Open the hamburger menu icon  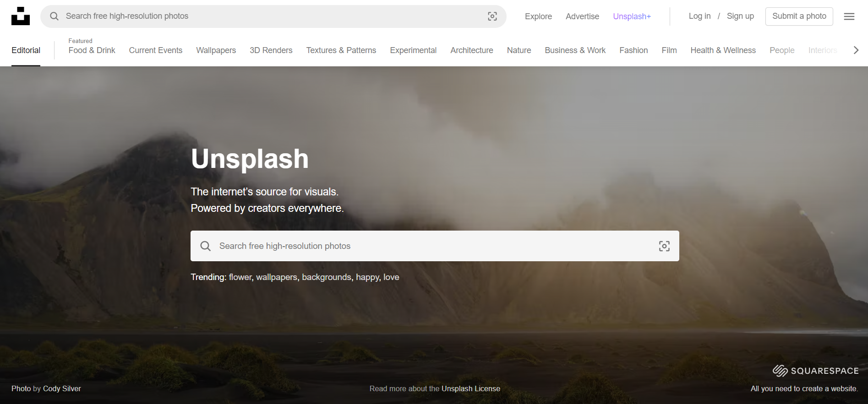(849, 16)
